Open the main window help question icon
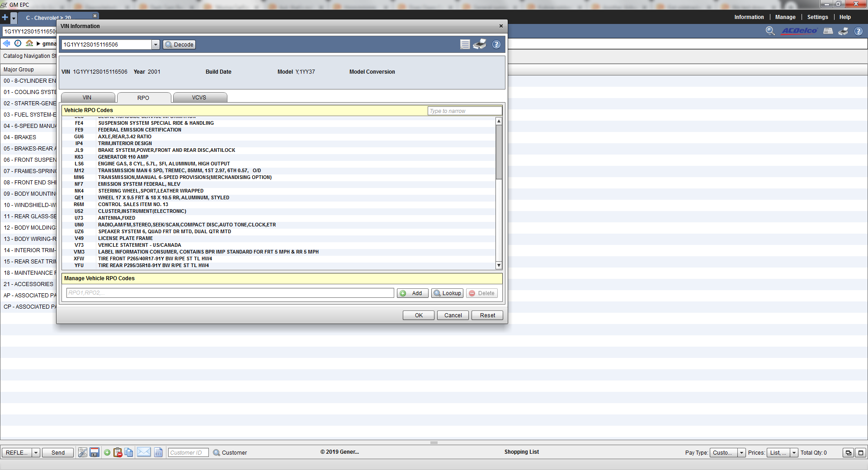The height and width of the screenshot is (470, 868). [x=859, y=31]
